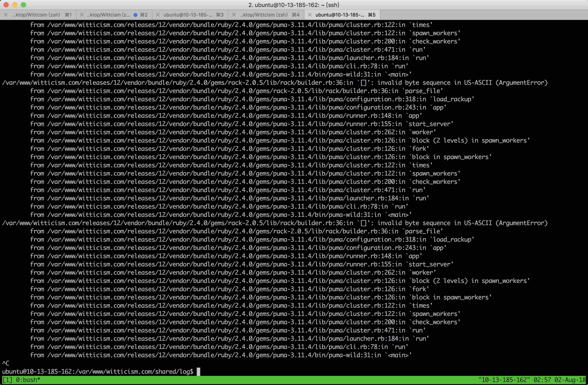Click the tmux session indicator [1]

pyautogui.click(x=7, y=380)
